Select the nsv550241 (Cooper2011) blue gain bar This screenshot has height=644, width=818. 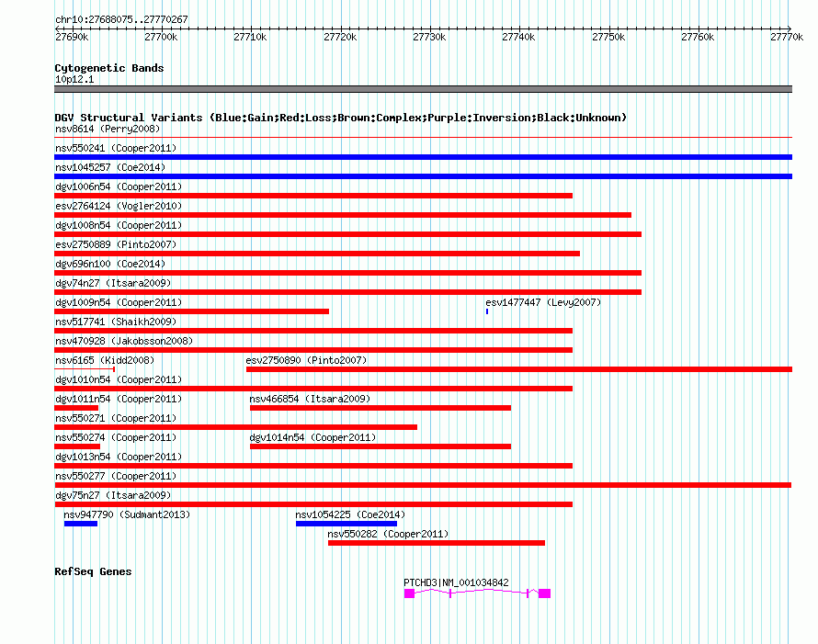(423, 157)
